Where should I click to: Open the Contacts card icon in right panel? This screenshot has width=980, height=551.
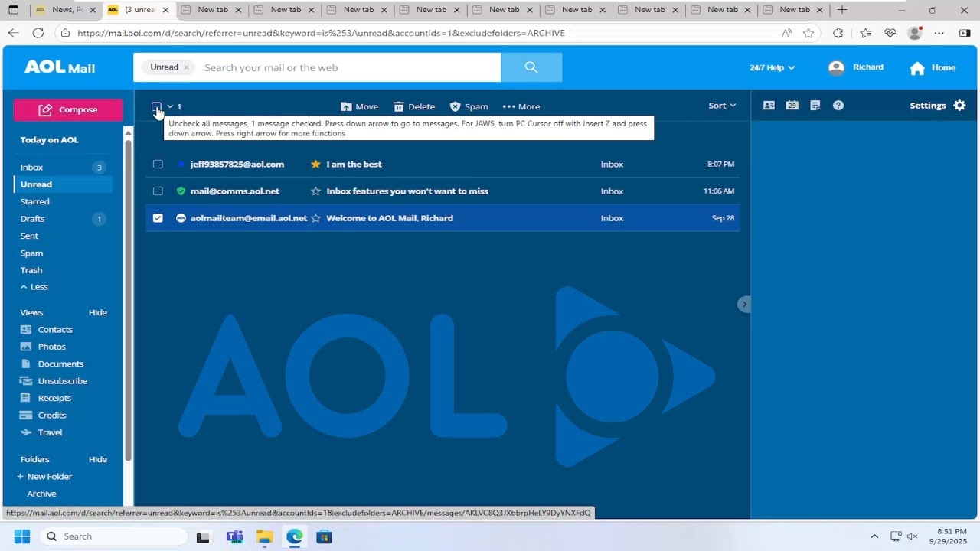pos(769,106)
